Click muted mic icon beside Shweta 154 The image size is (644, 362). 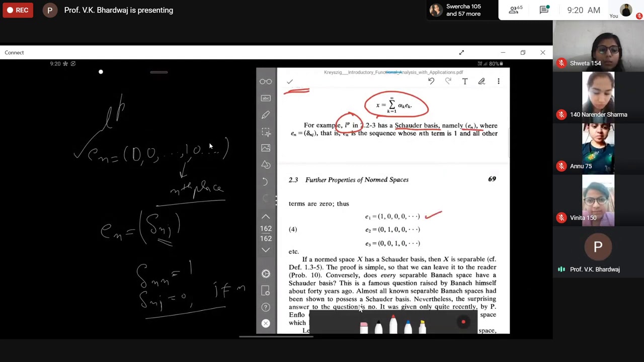point(561,63)
